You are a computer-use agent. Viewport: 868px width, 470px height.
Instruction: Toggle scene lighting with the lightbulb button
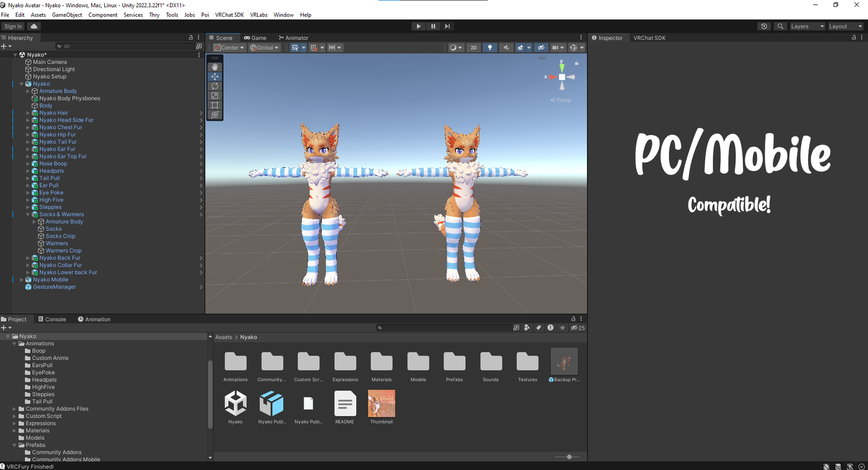click(490, 48)
